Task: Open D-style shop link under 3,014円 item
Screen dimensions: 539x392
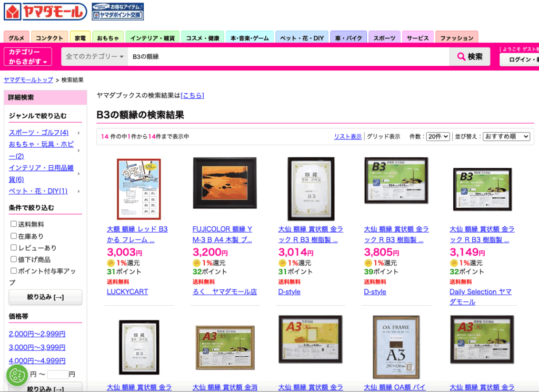Action: 289,292
